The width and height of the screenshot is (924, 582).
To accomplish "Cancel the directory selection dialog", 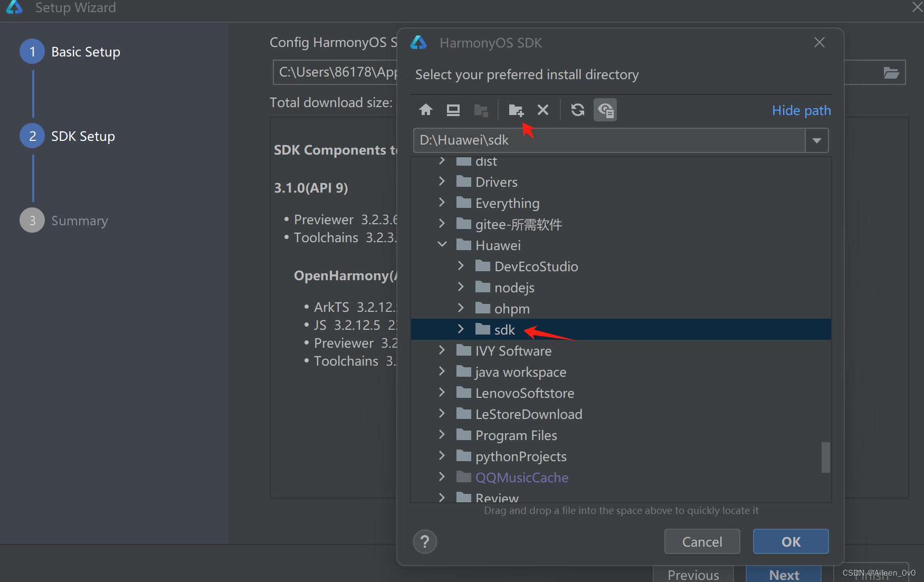I will point(702,541).
